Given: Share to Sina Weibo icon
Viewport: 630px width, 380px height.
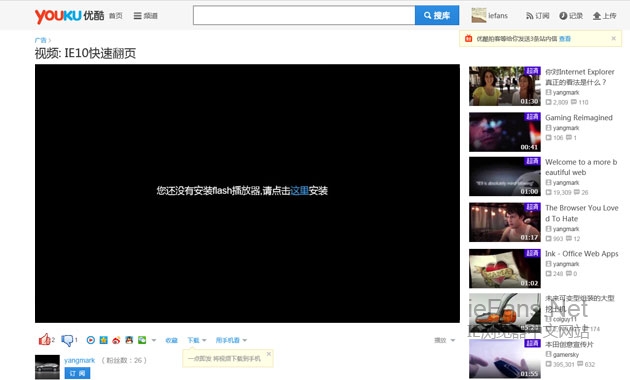Looking at the screenshot, I should coord(116,340).
